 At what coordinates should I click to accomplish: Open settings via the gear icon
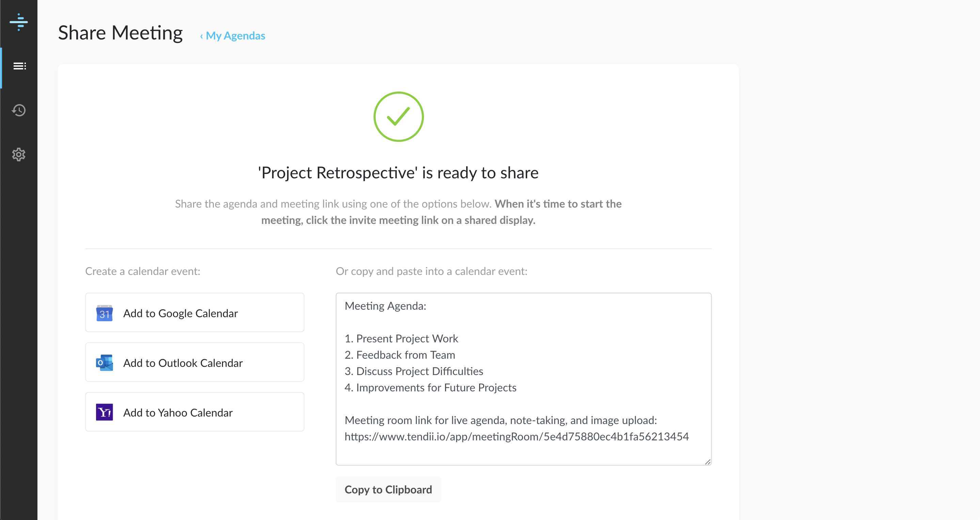point(19,154)
